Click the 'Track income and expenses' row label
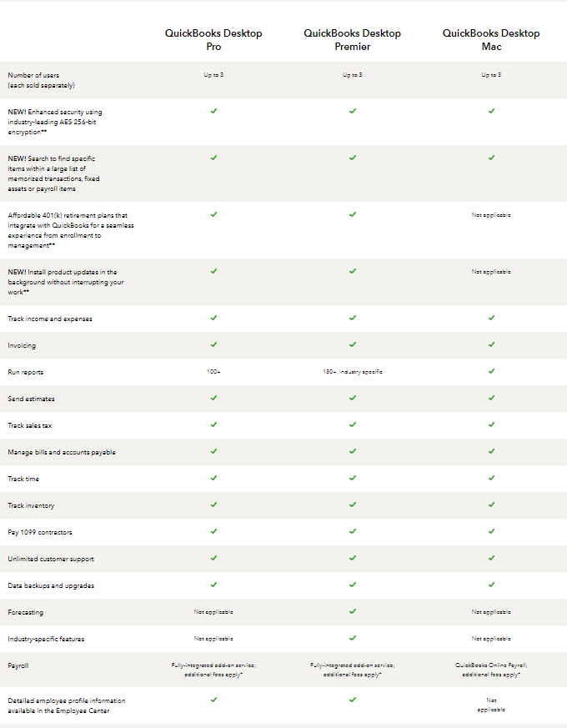The width and height of the screenshot is (567, 728). 50,319
